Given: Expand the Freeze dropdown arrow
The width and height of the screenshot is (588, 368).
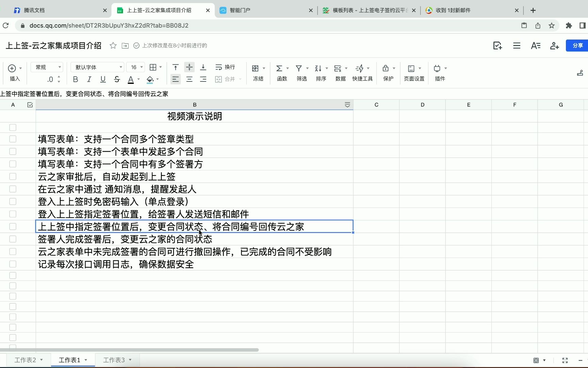Looking at the screenshot, I should [x=264, y=68].
